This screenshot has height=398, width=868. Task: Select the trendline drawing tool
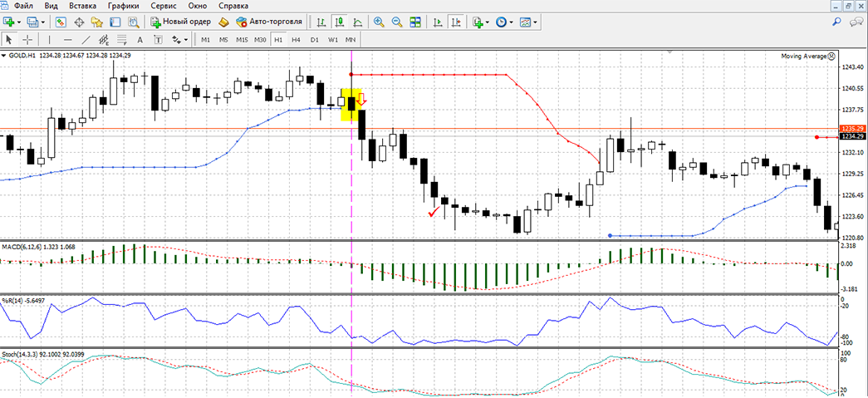86,40
